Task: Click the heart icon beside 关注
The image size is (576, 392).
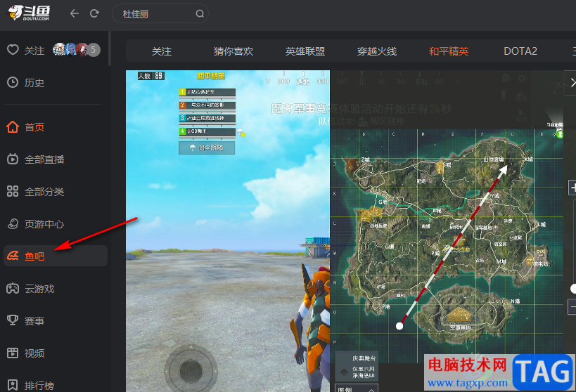Action: (13, 50)
